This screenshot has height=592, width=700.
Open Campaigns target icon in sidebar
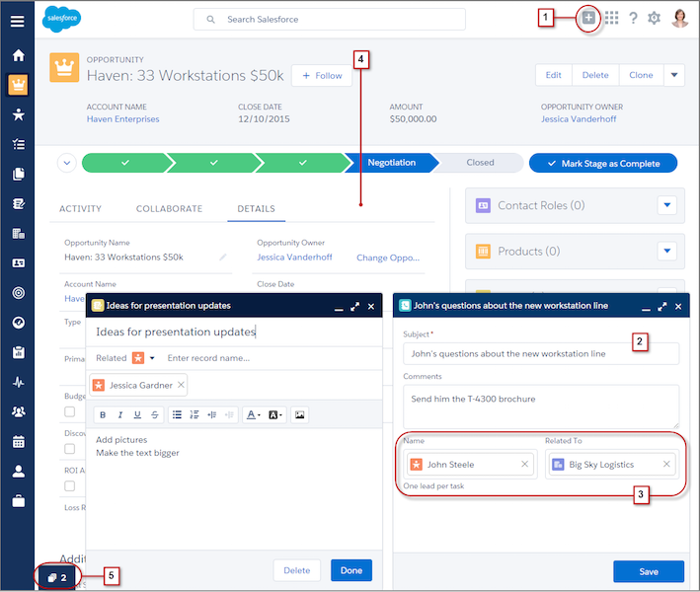(x=19, y=293)
